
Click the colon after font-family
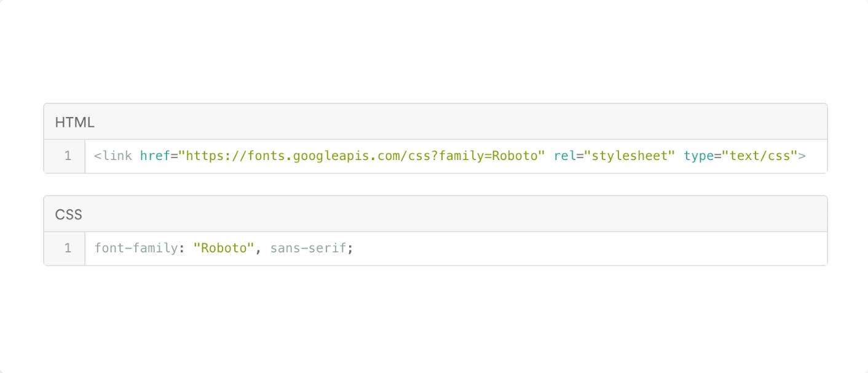click(x=182, y=249)
